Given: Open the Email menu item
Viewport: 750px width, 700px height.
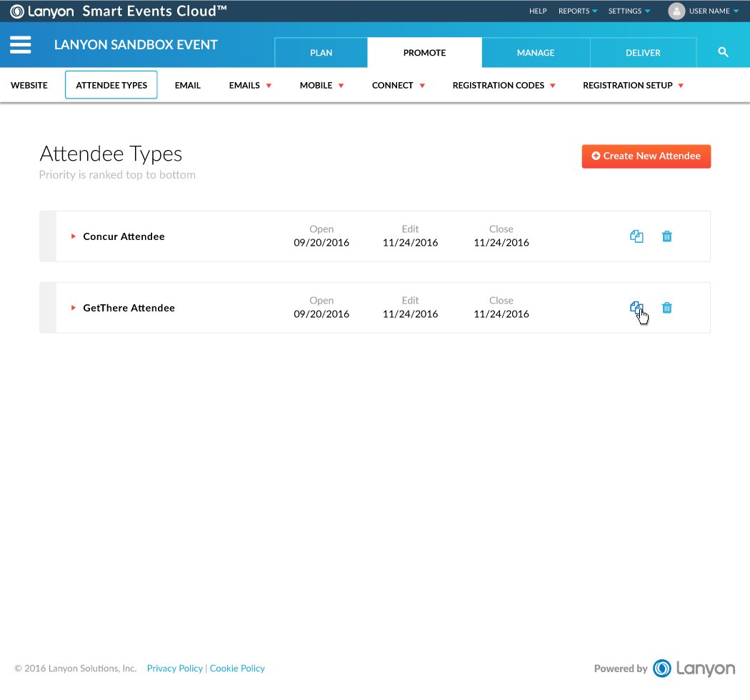Looking at the screenshot, I should [187, 85].
